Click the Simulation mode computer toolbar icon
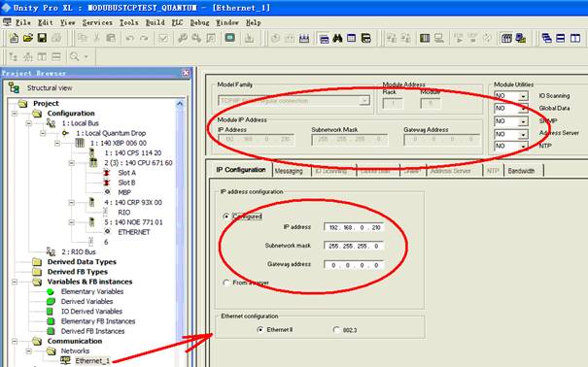 [521, 38]
